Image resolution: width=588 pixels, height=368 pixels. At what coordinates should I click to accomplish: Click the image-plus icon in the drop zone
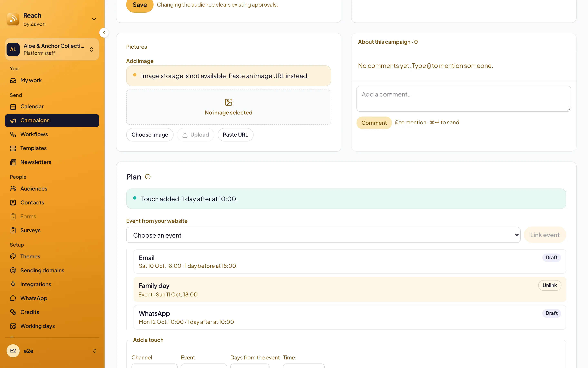point(229,102)
